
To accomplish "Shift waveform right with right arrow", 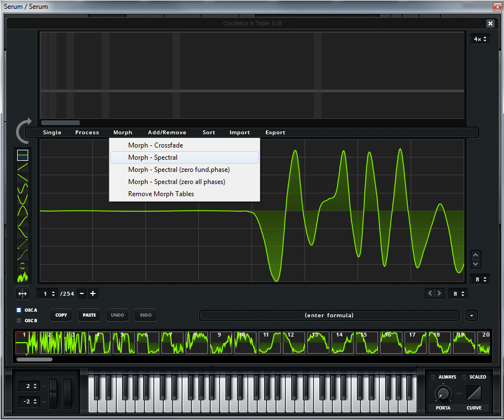I will [x=439, y=293].
